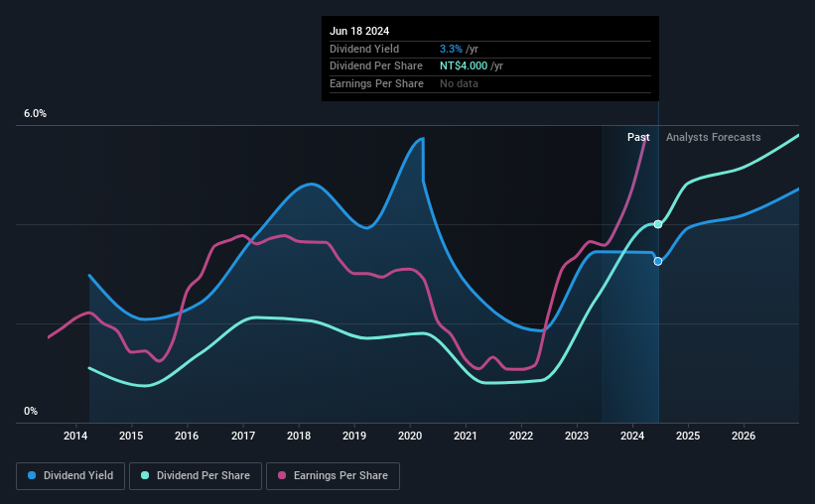
Task: Click the 2021 x-axis label
Action: pyautogui.click(x=466, y=436)
